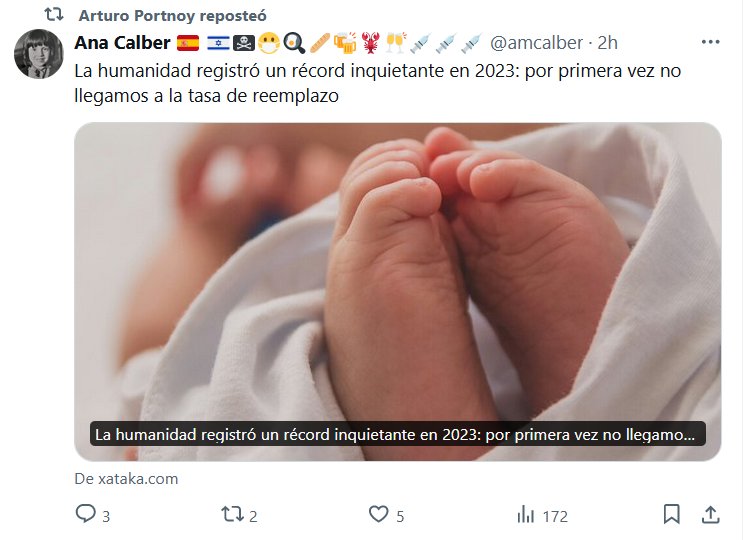Open the baby feet article image
744x540 pixels.
pos(398,291)
